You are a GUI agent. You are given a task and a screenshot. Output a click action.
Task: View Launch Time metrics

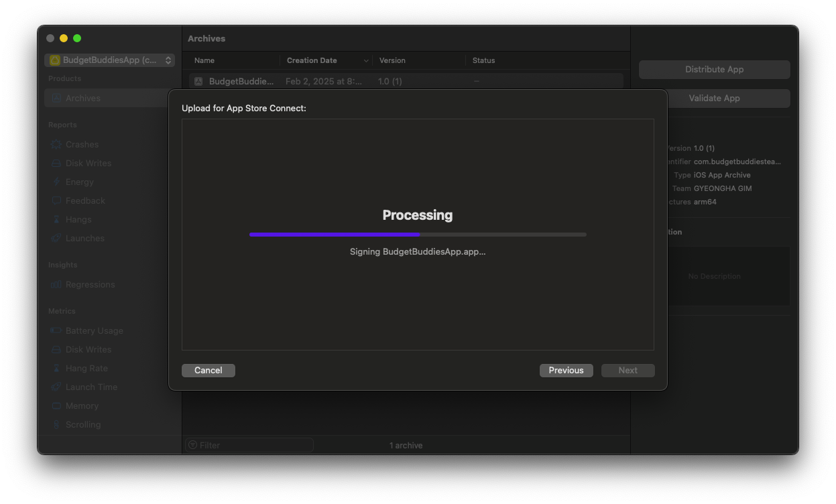[x=91, y=387]
